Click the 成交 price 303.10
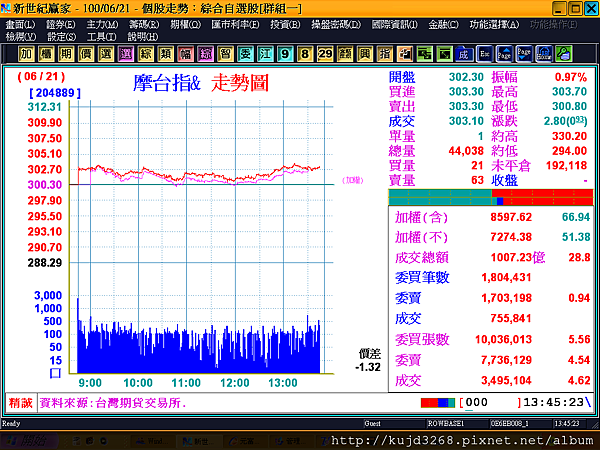The height and width of the screenshot is (450, 600). click(466, 121)
